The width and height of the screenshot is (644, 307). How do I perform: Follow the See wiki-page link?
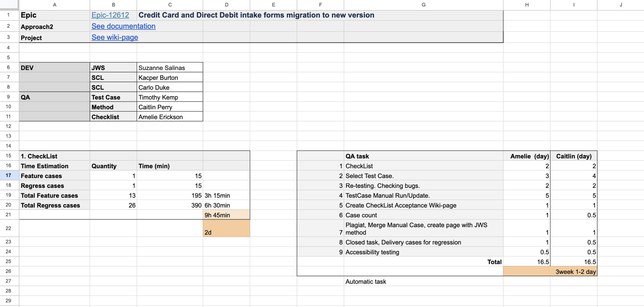click(x=114, y=37)
